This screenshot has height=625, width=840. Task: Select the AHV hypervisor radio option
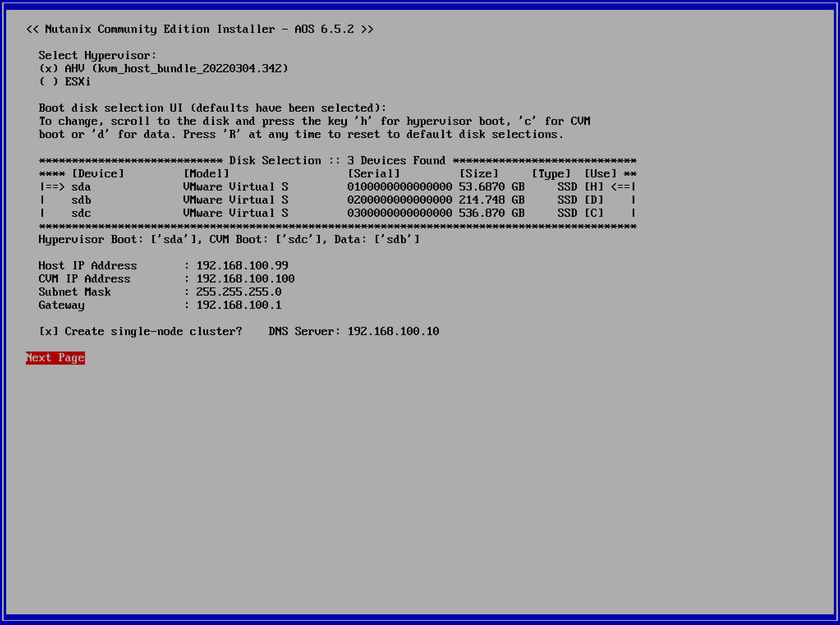tap(49, 69)
